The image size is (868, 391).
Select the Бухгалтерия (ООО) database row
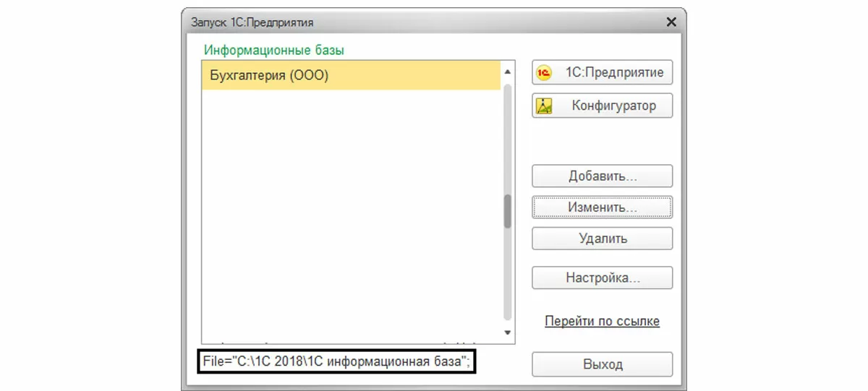(351, 75)
